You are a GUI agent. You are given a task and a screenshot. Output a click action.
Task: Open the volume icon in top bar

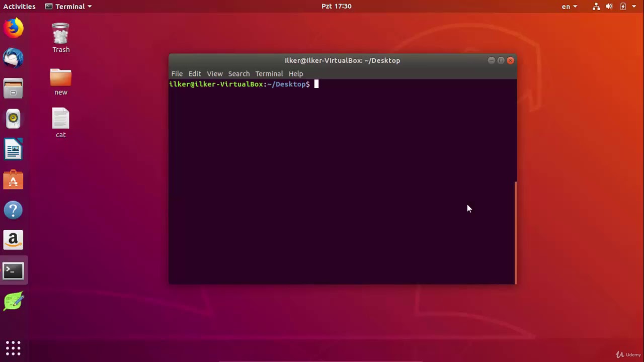[609, 7]
